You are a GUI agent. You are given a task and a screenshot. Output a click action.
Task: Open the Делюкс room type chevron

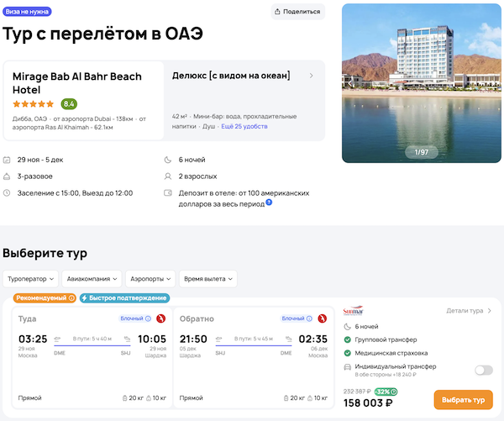(312, 76)
